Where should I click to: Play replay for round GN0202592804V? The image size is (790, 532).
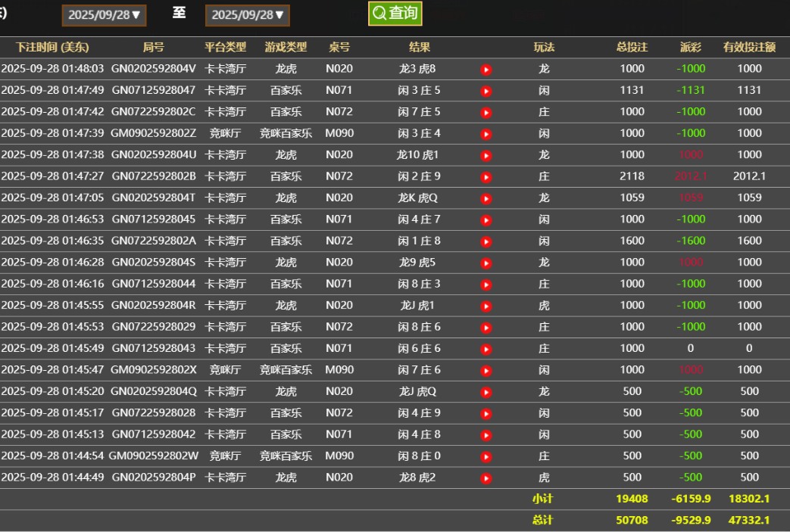[x=486, y=68]
